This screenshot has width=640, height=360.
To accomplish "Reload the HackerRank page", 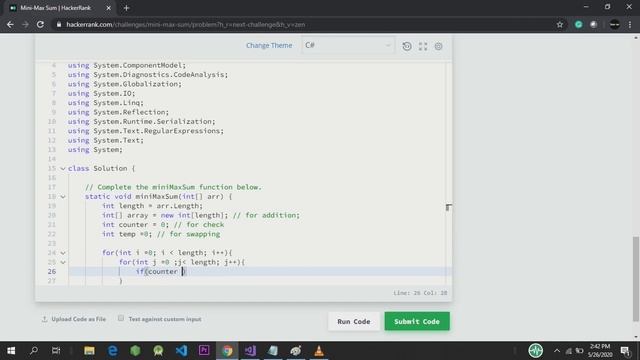I will point(40,24).
